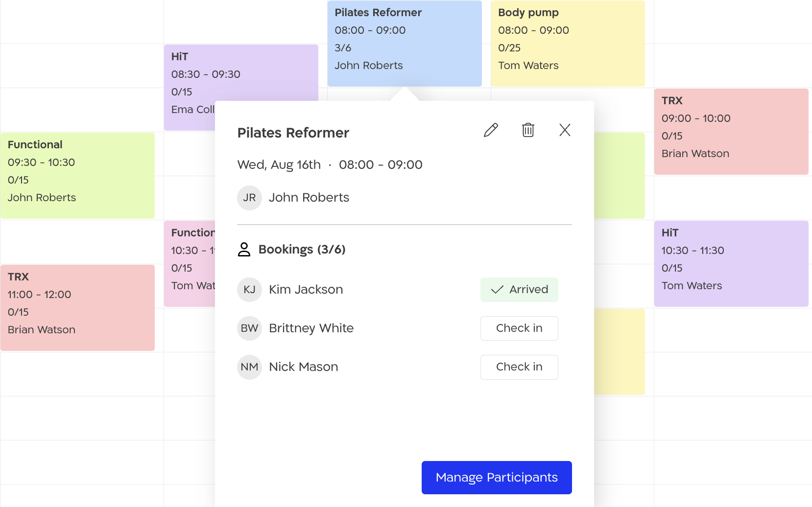Click the Manage Participants button
This screenshot has width=812, height=507.
click(496, 477)
